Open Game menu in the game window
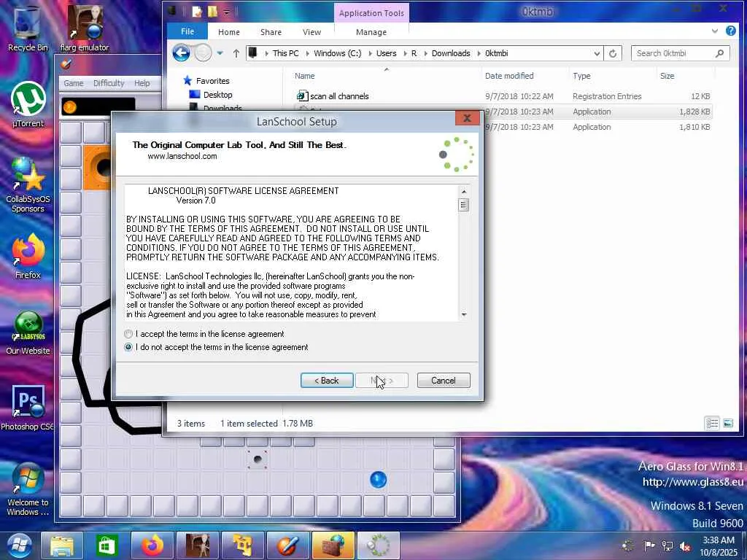Screen dimensions: 747x560 pos(74,83)
